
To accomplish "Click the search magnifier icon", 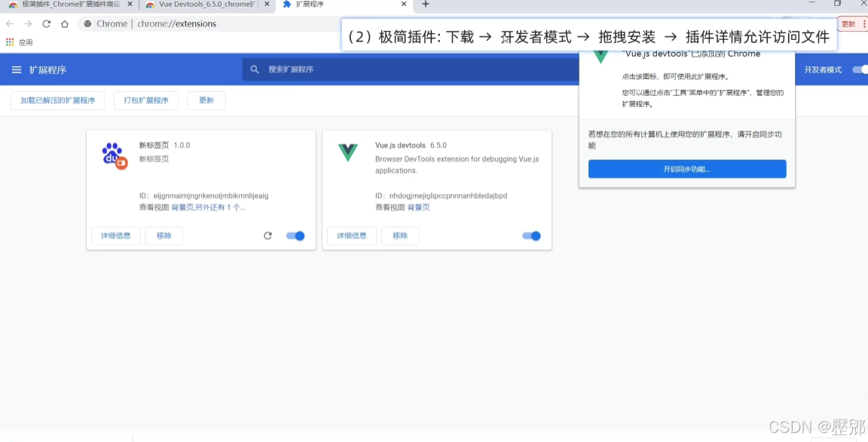I will [255, 69].
